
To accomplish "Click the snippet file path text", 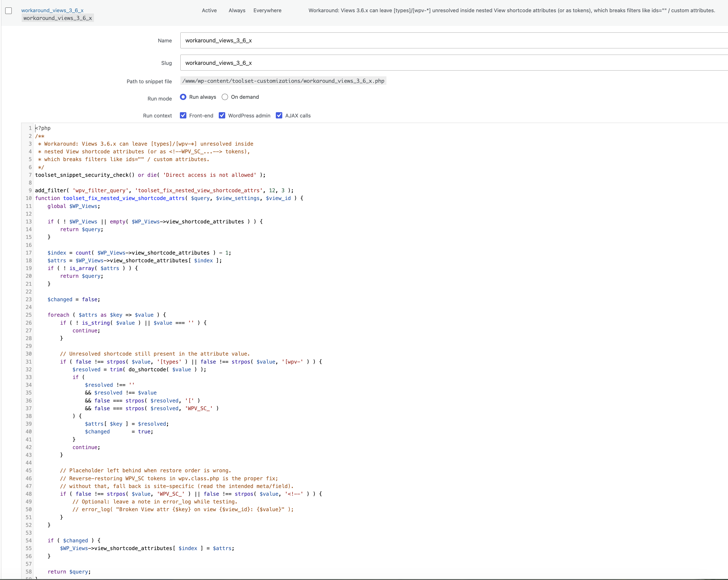I will tap(283, 81).
